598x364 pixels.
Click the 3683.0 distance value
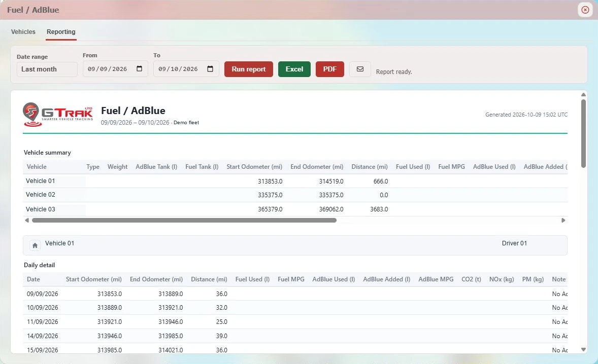(379, 209)
